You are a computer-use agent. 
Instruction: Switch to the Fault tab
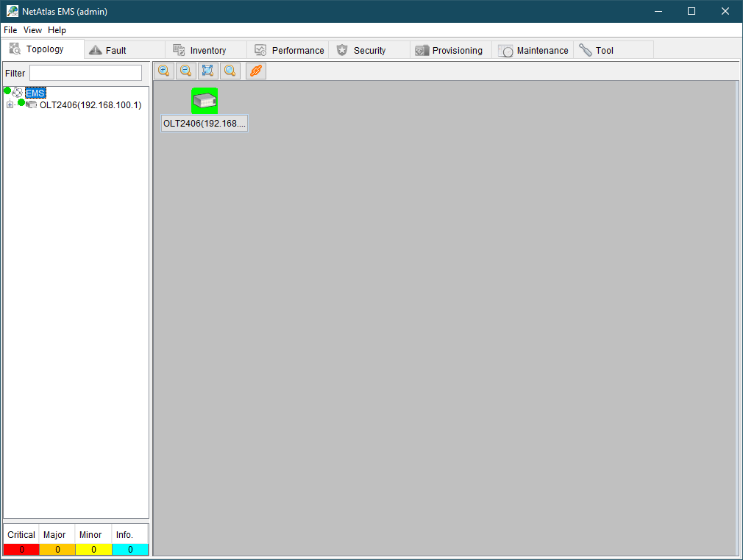pos(115,50)
